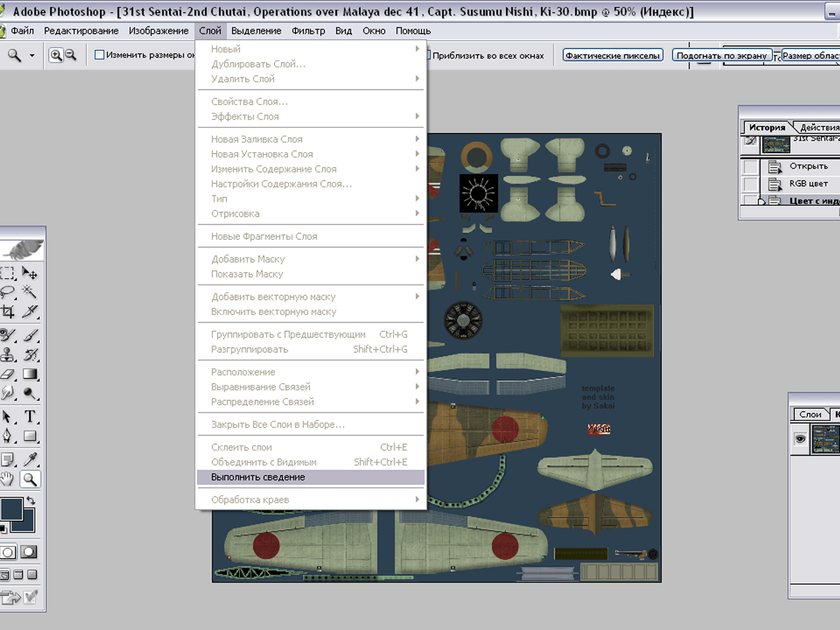Select the Gradient tool
Screen dimensions: 840x630
[30, 374]
